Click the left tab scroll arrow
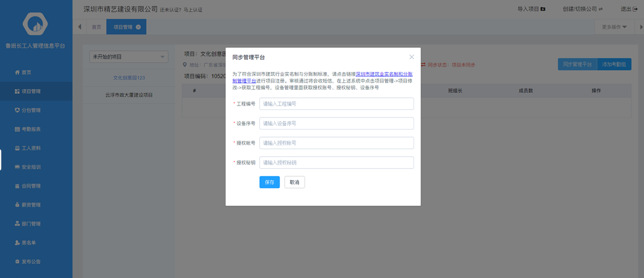Screen dimensions: 644x278 (80, 27)
